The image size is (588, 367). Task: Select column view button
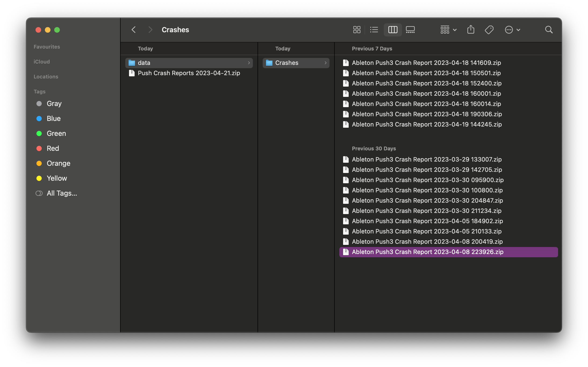pyautogui.click(x=393, y=30)
